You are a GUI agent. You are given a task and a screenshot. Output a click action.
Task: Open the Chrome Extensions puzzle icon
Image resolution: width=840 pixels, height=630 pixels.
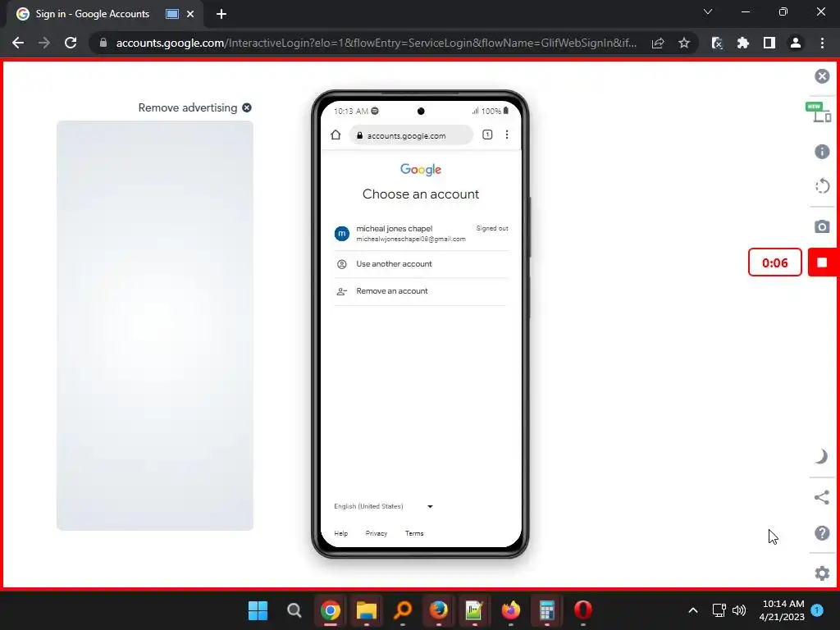click(743, 43)
